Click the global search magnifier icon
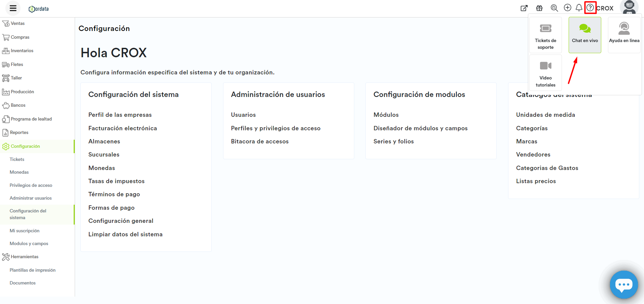644x304 pixels. click(x=554, y=7)
